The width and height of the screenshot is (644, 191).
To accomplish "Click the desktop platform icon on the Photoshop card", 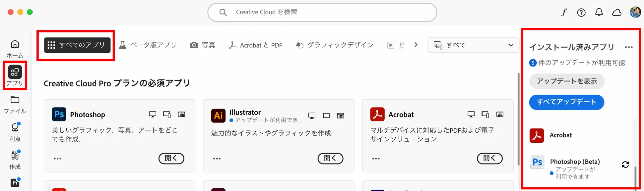I will [153, 115].
